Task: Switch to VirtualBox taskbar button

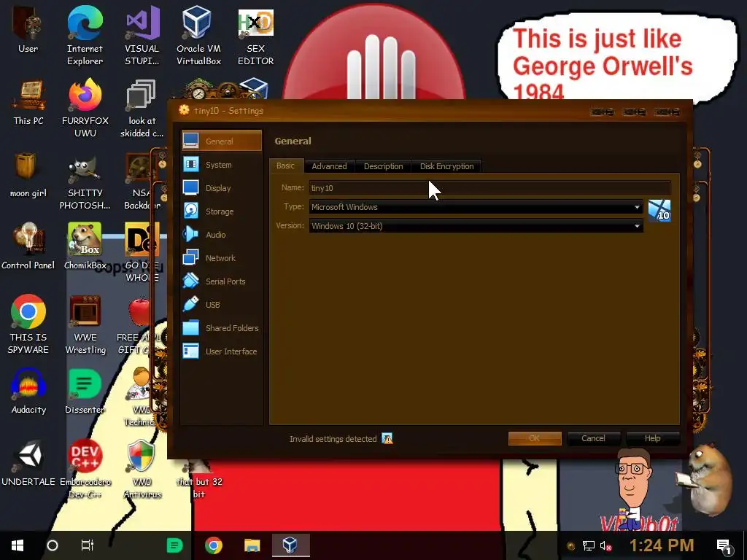Action: tap(290, 545)
